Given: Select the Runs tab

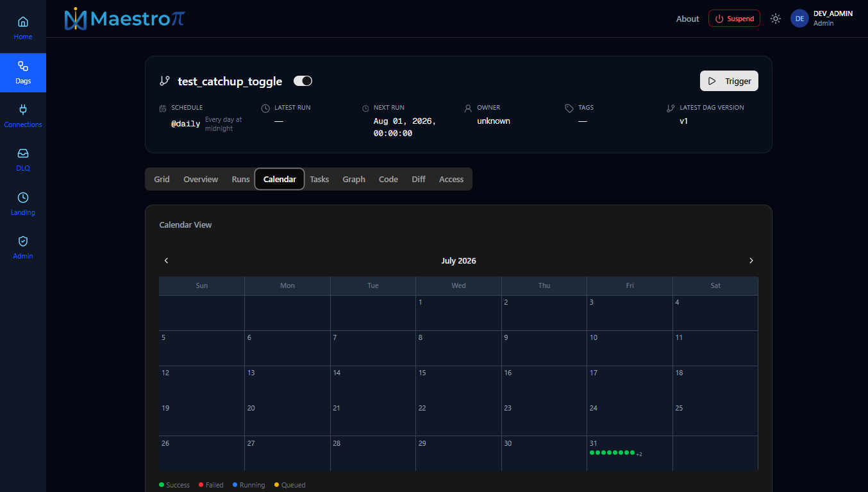Looking at the screenshot, I should 240,179.
